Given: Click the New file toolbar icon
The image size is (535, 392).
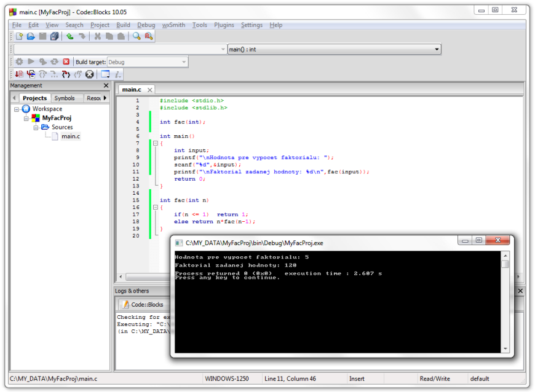Looking at the screenshot, I should tap(20, 36).
